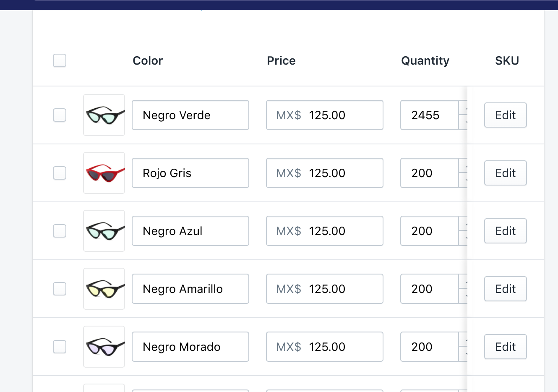Open SKU editor for Negro Morado
The image size is (558, 392).
505,347
